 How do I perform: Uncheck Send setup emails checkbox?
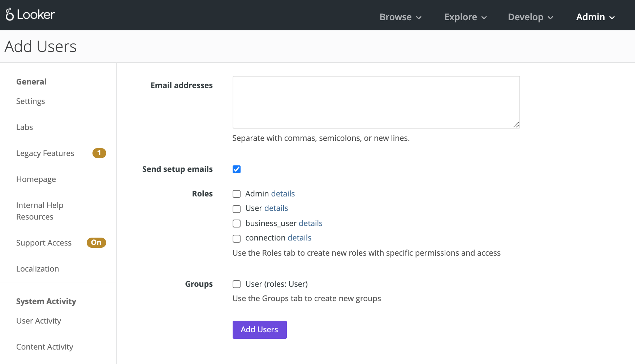(237, 169)
